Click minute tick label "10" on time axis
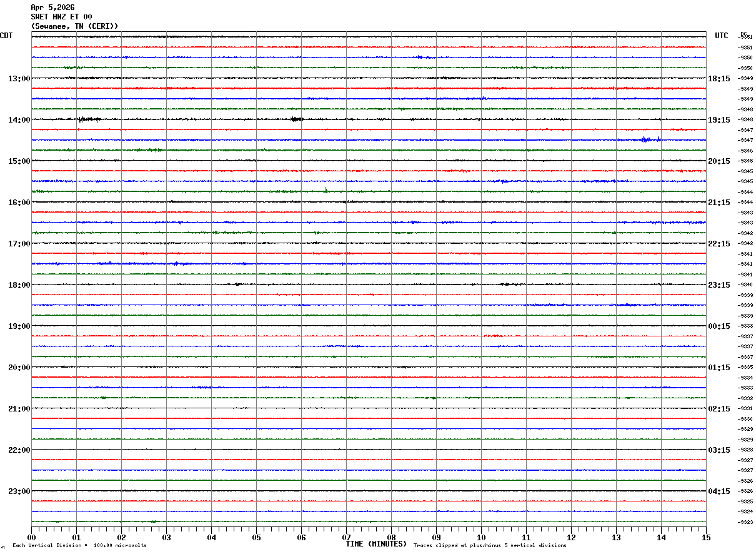Screen dimensions: 756x554 pos(481,537)
